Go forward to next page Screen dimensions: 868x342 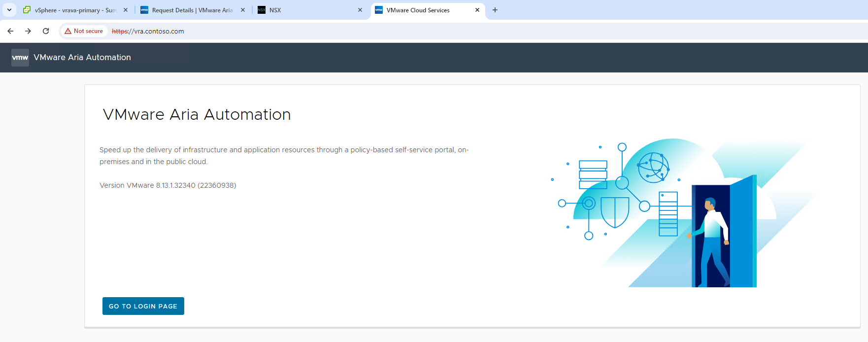pyautogui.click(x=28, y=31)
